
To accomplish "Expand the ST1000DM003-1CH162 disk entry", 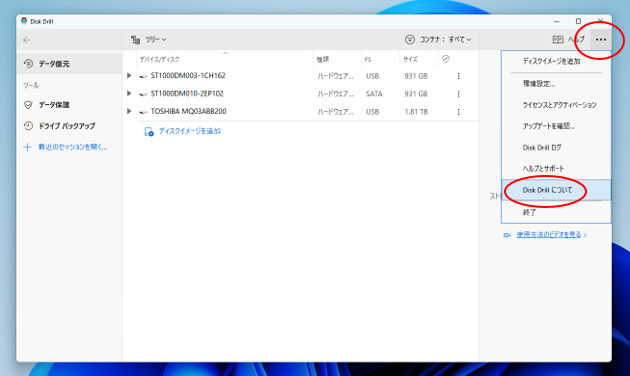I will (x=129, y=76).
